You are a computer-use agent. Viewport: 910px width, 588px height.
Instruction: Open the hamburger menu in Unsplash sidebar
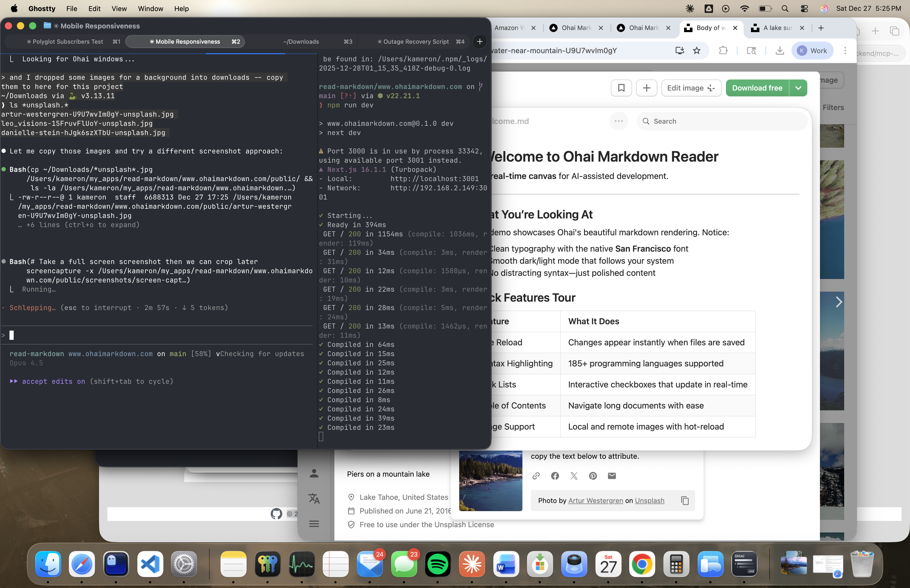pos(314,524)
